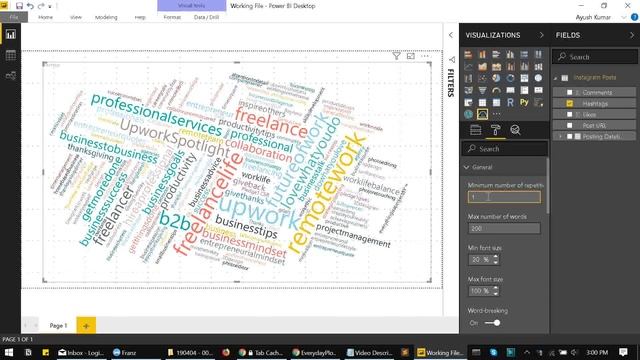Select the area chart visual
This screenshot has height=360, width=640.
tap(482, 66)
